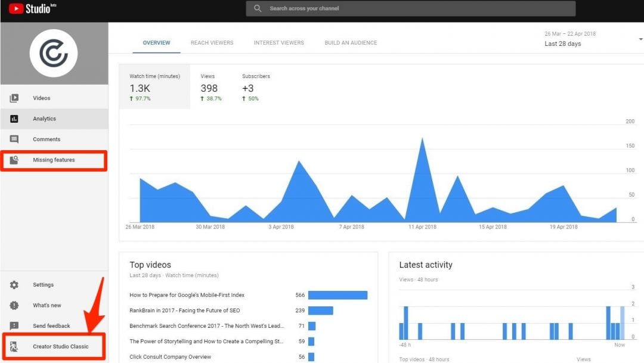Click the Creator Studio Classic exit icon

[x=14, y=346]
